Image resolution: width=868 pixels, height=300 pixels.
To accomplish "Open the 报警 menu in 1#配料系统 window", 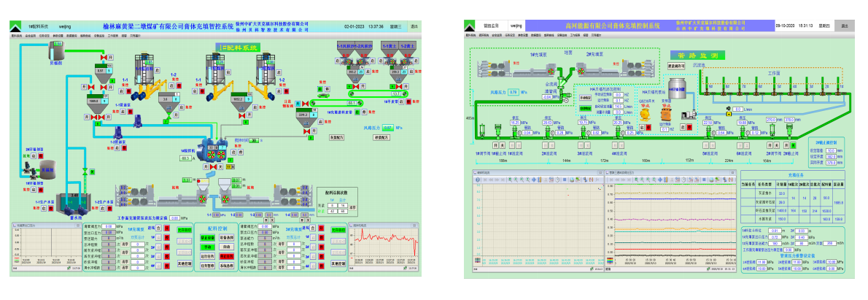I will (125, 34).
